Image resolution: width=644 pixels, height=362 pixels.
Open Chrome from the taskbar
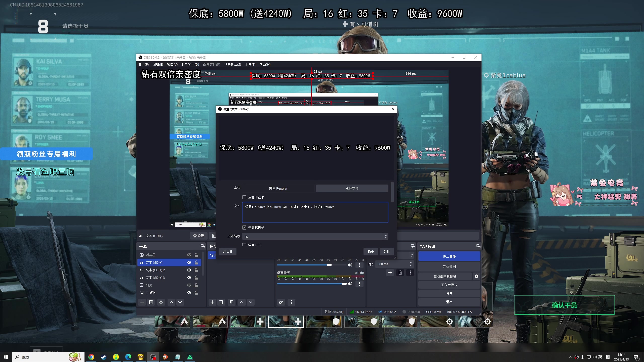click(91, 357)
